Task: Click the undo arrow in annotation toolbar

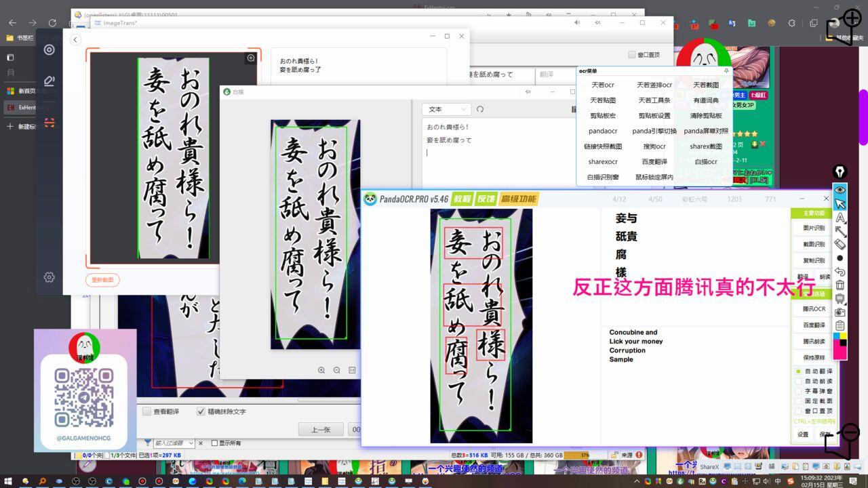Action: pos(840,272)
